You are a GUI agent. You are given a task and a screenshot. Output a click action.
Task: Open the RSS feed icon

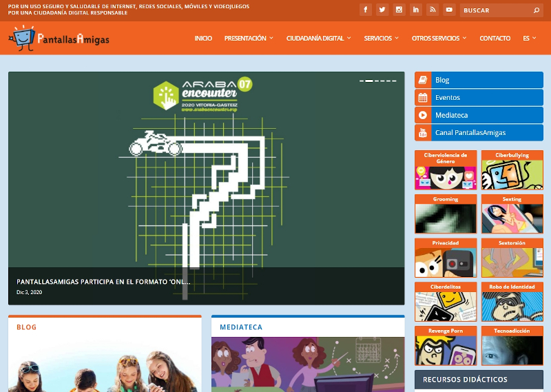click(x=433, y=10)
